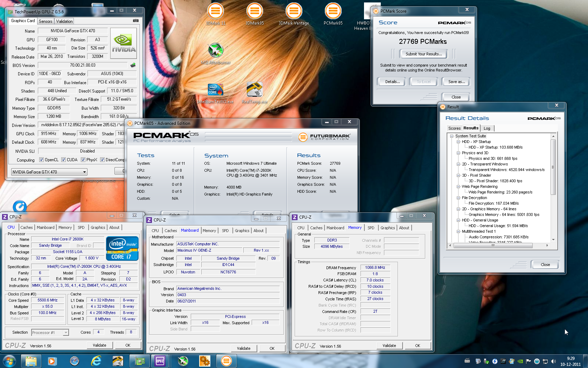Switch to the Scores tab in Result Details
This screenshot has height=368, width=588.
tap(454, 128)
